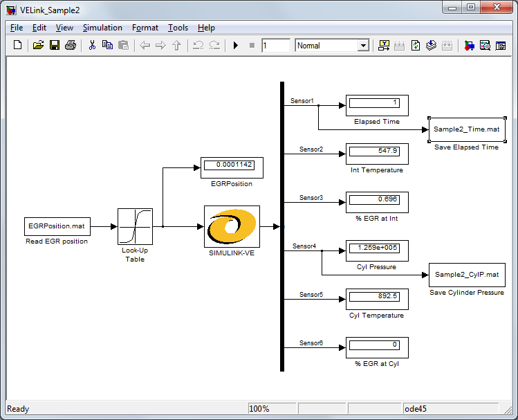Click the Sensor5 signal label
518x420 pixels.
[311, 295]
